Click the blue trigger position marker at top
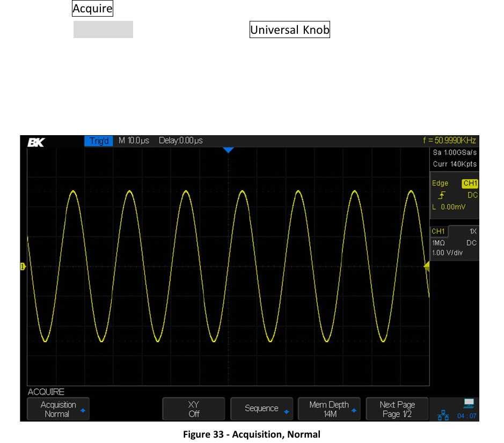 click(228, 150)
